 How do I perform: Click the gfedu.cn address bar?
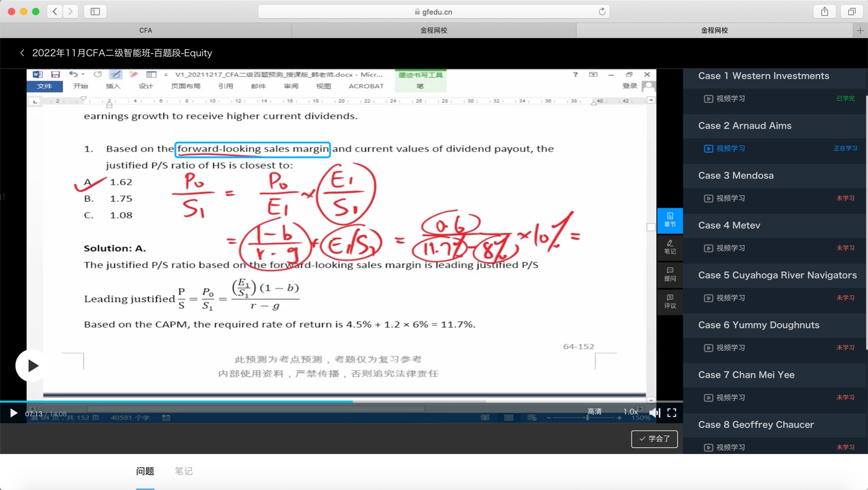tap(433, 12)
